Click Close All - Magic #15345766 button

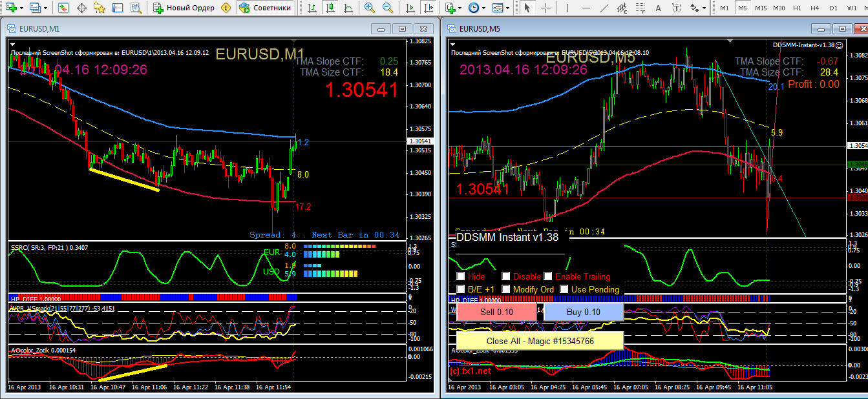click(x=540, y=340)
